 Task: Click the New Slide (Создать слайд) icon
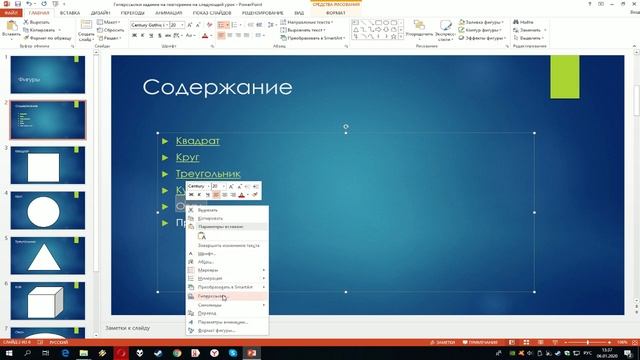86,25
